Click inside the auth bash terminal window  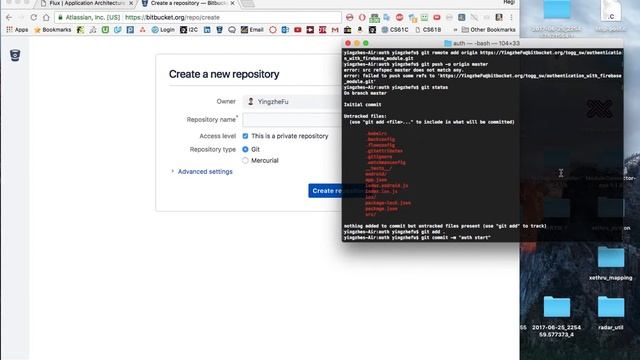482,145
